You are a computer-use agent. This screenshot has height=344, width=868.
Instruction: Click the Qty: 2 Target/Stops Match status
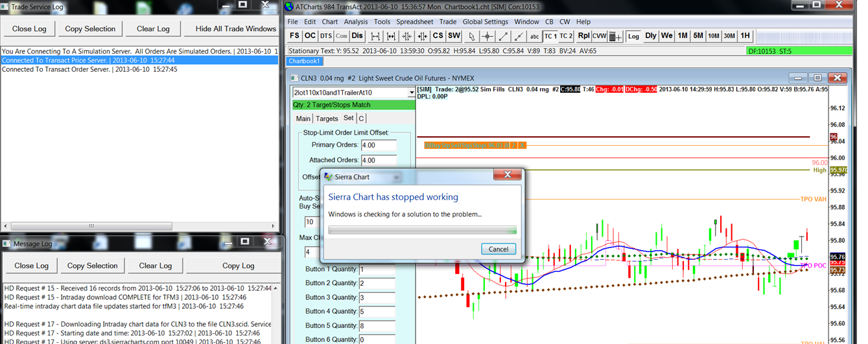coord(353,104)
